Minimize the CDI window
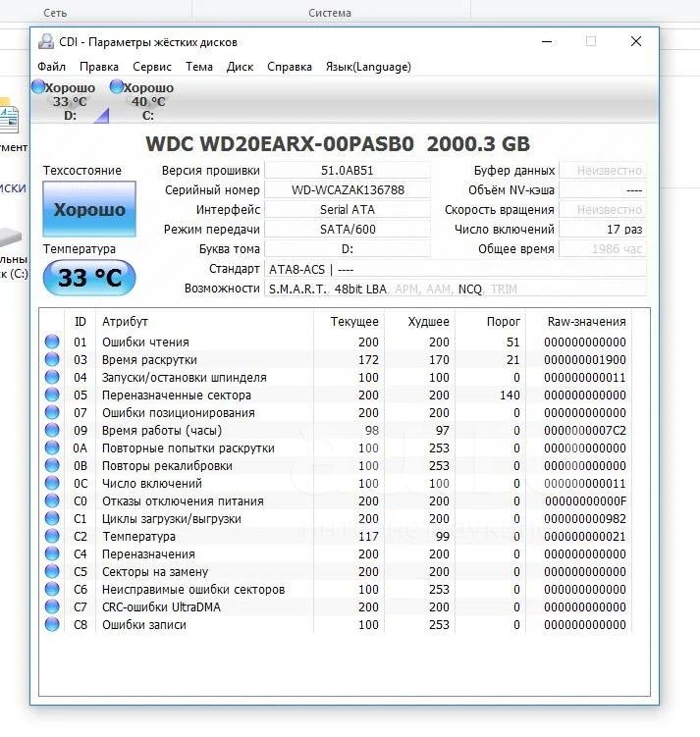This screenshot has width=700, height=737. pos(547,42)
